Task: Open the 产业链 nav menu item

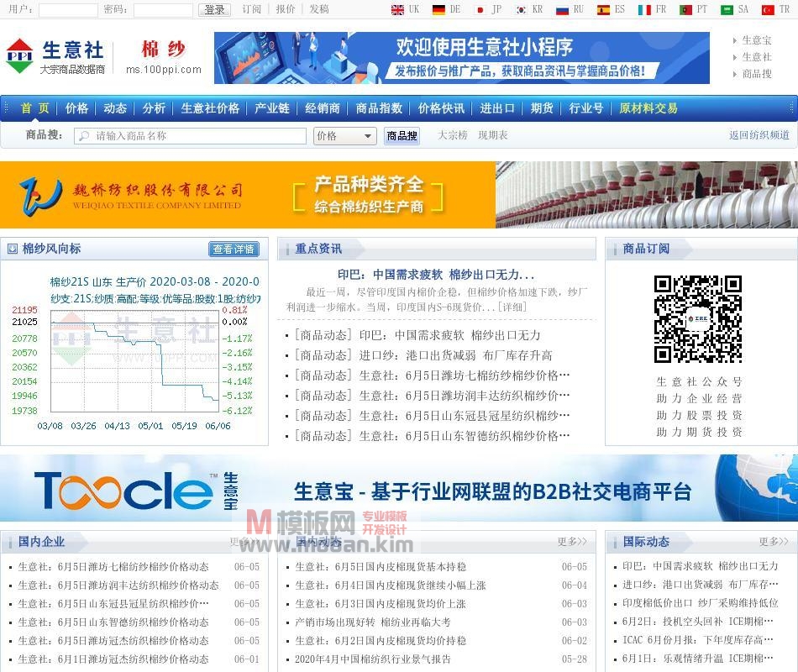Action: coord(272,108)
